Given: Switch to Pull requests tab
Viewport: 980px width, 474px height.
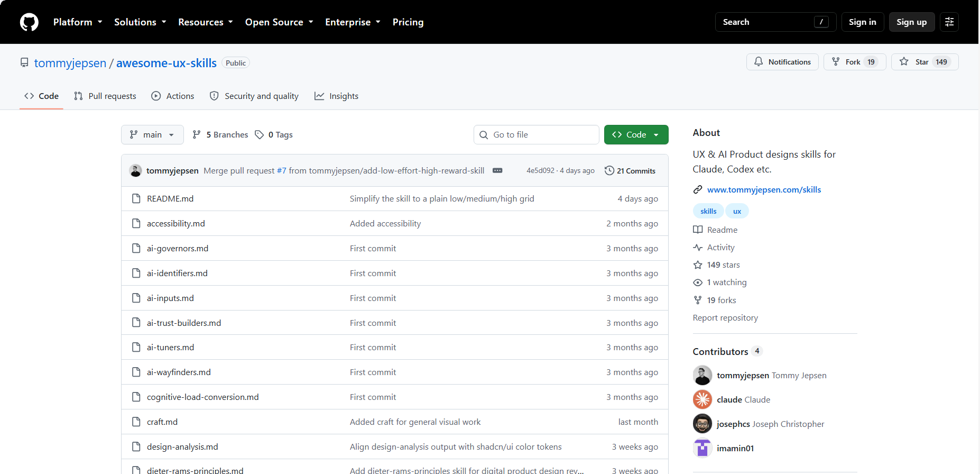Looking at the screenshot, I should click(x=105, y=96).
